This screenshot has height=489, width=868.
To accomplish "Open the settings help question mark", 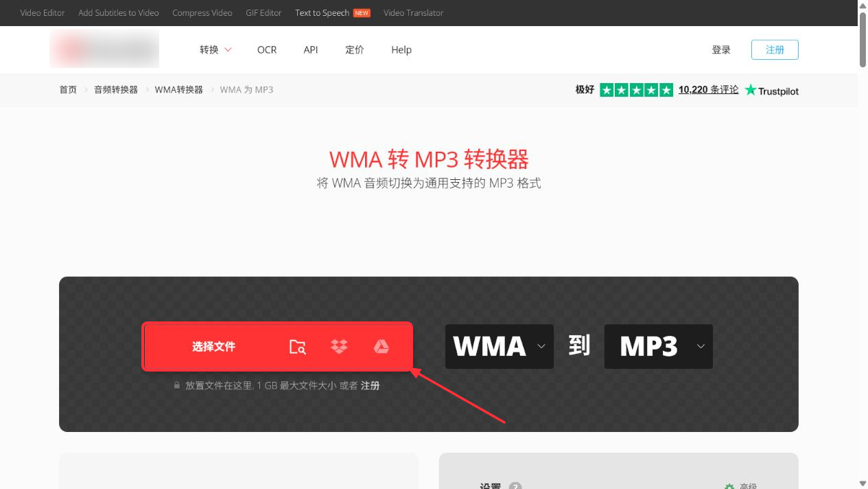I will 515,486.
